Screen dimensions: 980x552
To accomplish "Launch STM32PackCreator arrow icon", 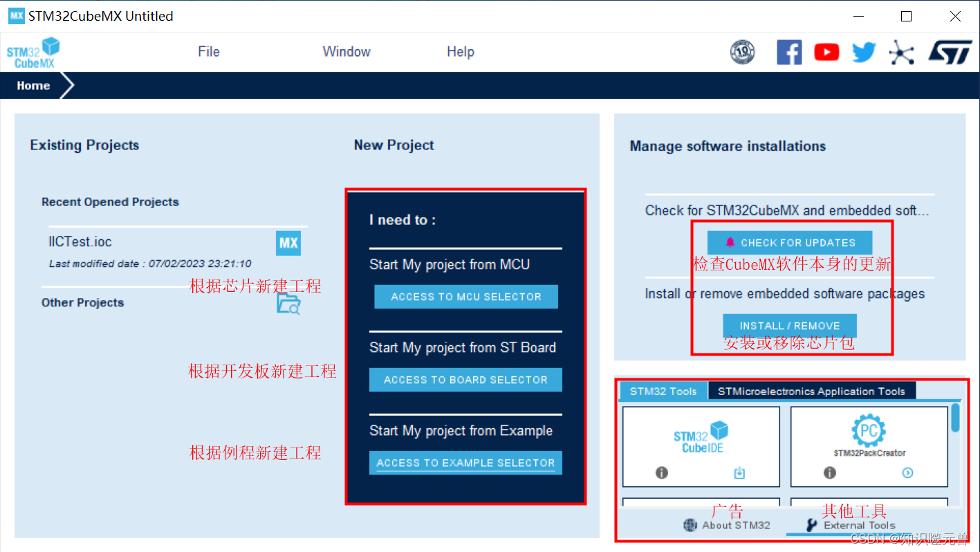I will point(907,472).
